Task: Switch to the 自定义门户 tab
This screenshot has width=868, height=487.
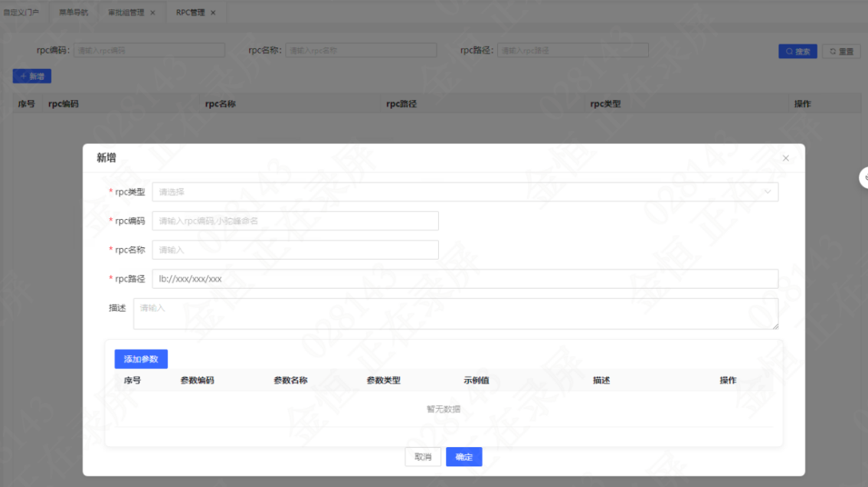Action: point(21,12)
